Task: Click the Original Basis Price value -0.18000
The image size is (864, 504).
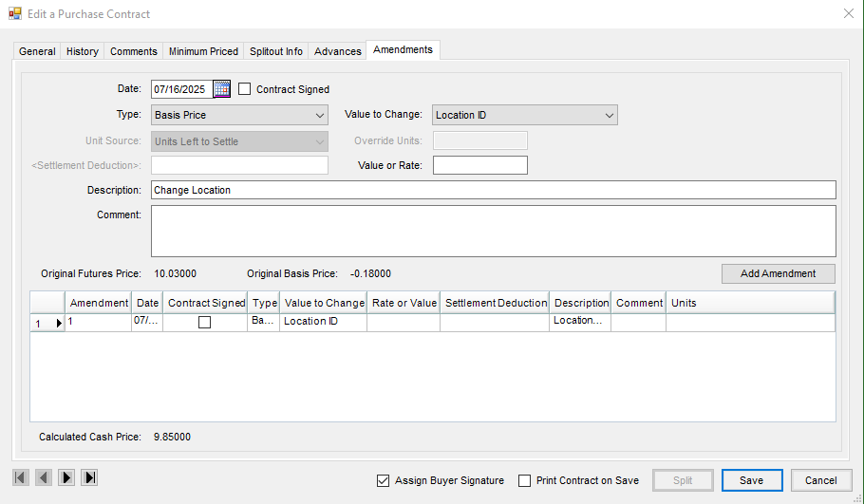Action: point(370,273)
